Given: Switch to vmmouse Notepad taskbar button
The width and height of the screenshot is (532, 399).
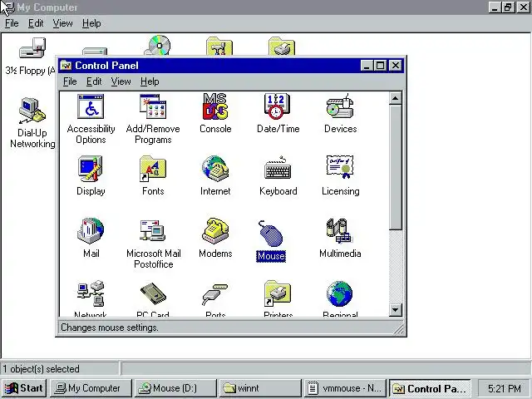Looking at the screenshot, I should click(x=346, y=388).
